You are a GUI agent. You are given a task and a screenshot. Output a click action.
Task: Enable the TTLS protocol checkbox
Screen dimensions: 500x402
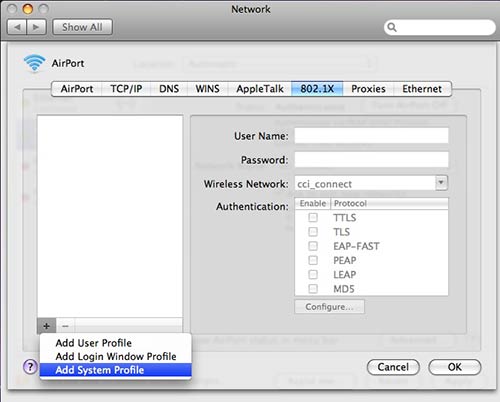tap(313, 217)
